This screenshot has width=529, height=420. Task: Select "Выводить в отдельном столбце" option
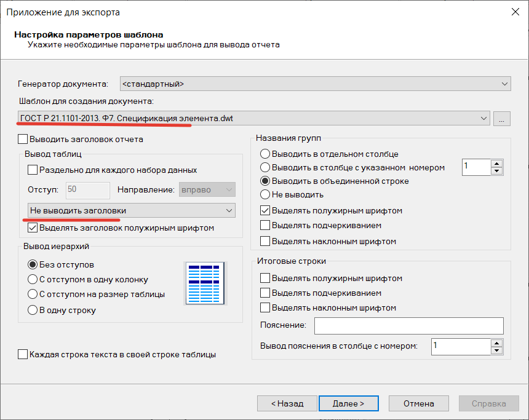[x=265, y=154]
